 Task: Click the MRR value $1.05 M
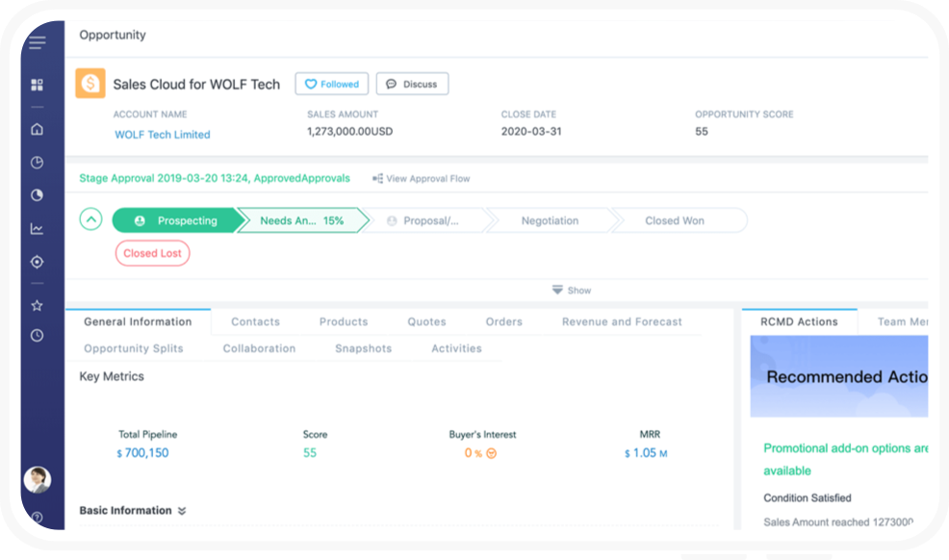click(646, 453)
